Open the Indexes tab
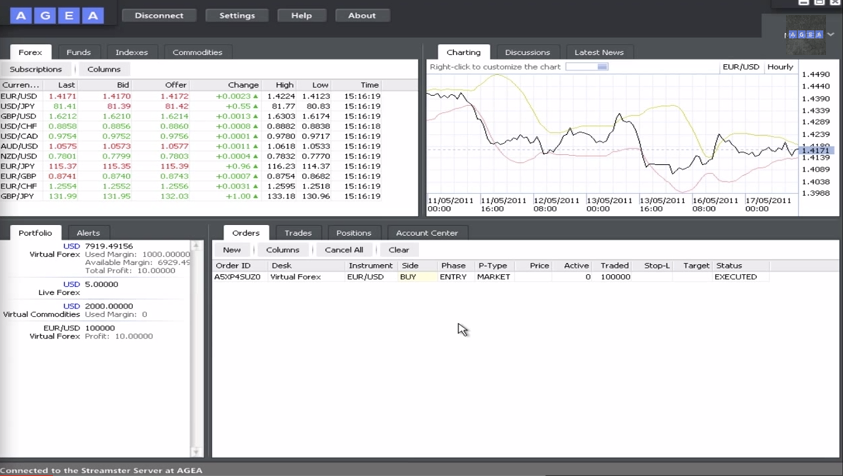The width and height of the screenshot is (843, 476). pos(132,52)
